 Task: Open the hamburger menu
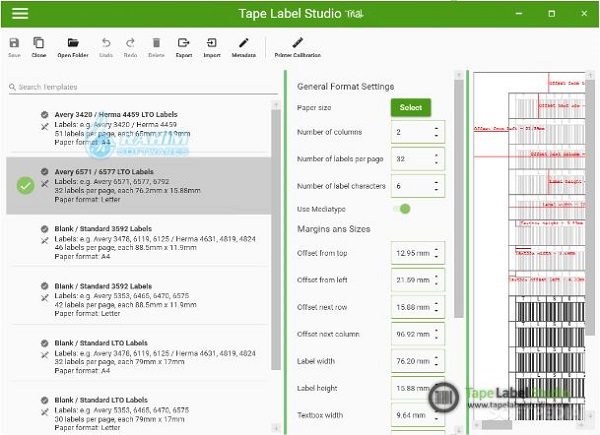tap(20, 13)
